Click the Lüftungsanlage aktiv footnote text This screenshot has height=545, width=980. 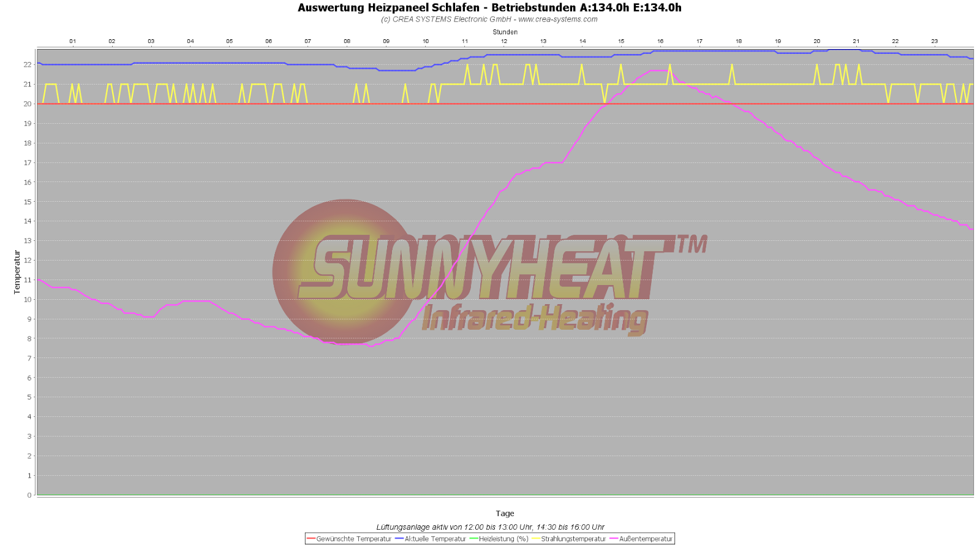[x=490, y=527]
